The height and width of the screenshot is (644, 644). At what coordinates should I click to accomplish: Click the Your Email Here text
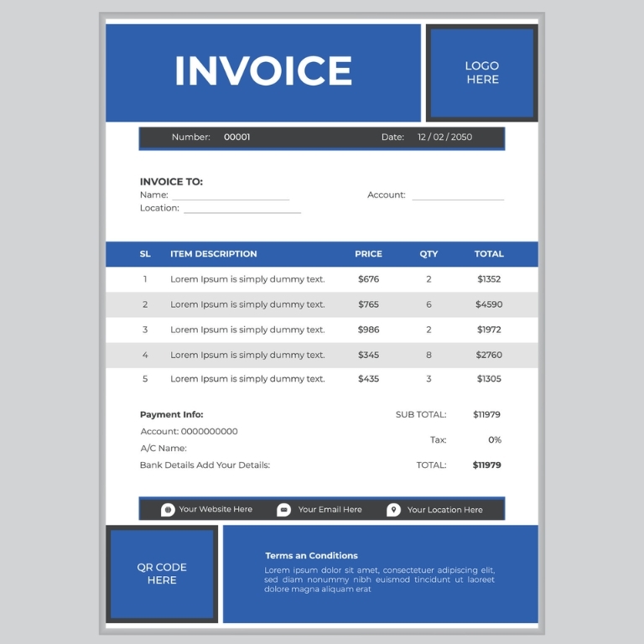[330, 510]
